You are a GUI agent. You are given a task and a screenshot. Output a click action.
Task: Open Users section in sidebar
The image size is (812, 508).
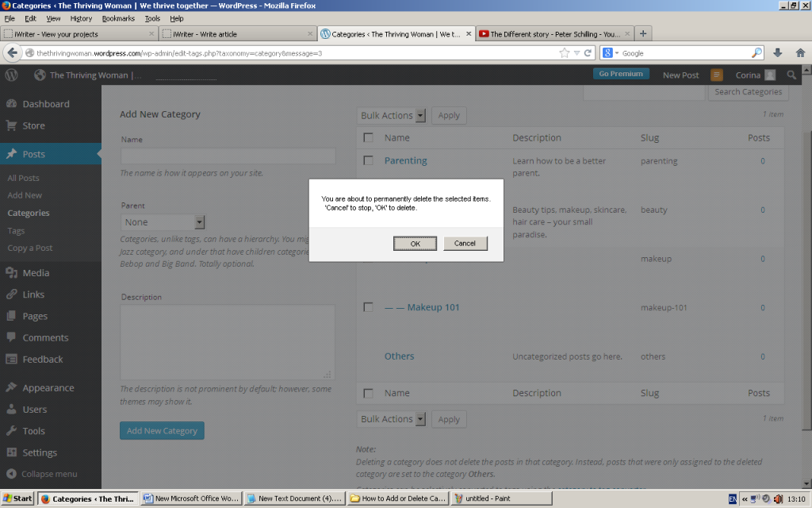coord(34,410)
